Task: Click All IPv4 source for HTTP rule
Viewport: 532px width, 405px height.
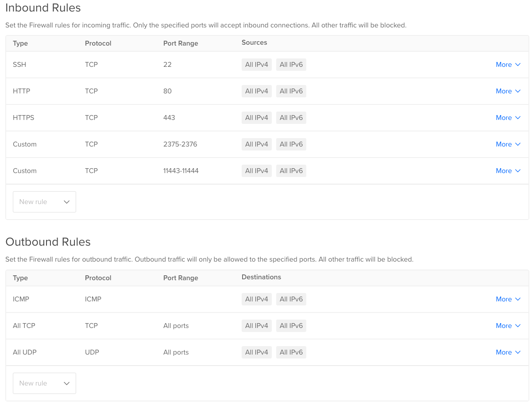Action: click(257, 91)
